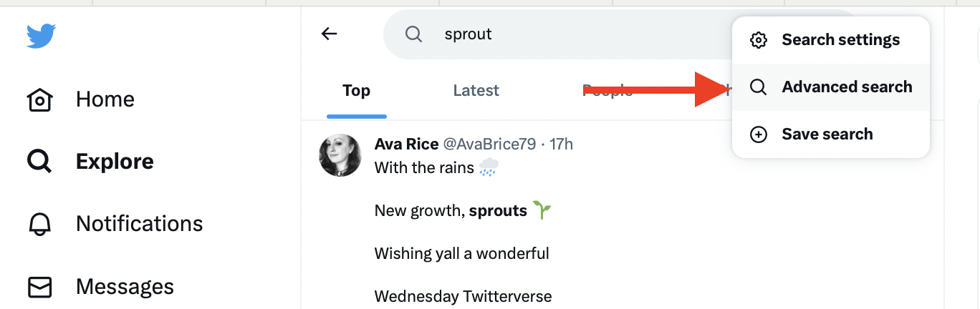Image resolution: width=980 pixels, height=309 pixels.
Task: Click the Twitter bird logo
Action: [41, 36]
